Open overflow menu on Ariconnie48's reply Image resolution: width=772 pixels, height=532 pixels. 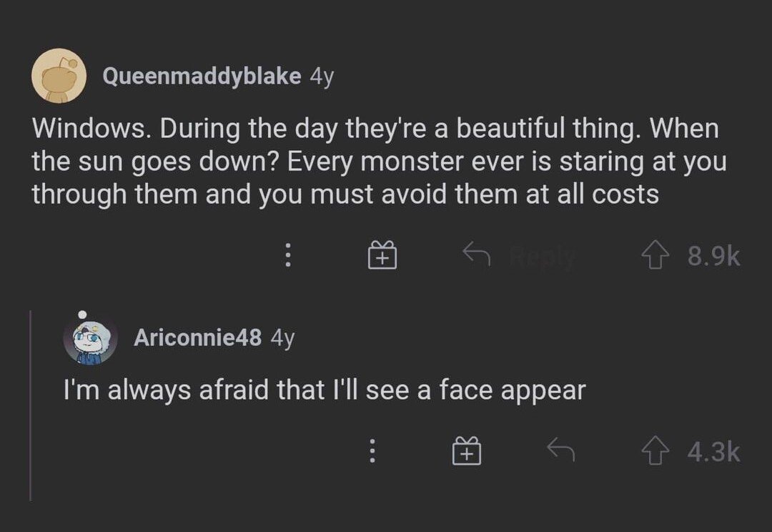coord(372,451)
